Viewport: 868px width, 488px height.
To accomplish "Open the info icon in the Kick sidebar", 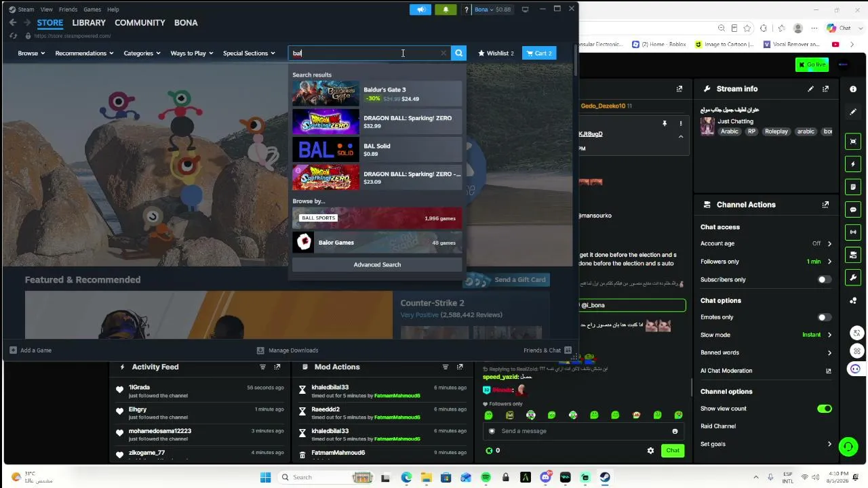I will (853, 89).
